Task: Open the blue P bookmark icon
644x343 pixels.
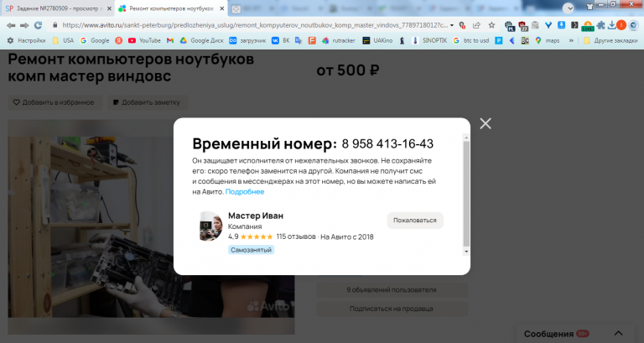Action: click(x=499, y=40)
